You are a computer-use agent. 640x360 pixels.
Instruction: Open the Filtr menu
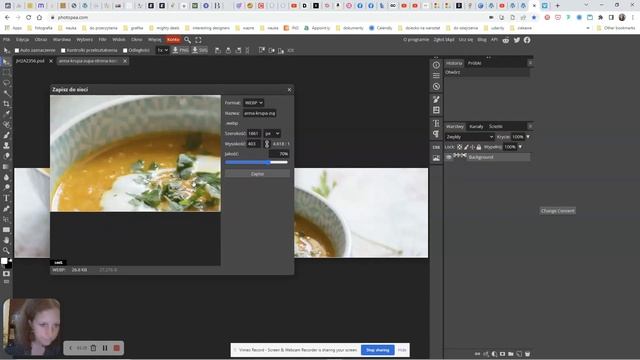[x=102, y=40]
